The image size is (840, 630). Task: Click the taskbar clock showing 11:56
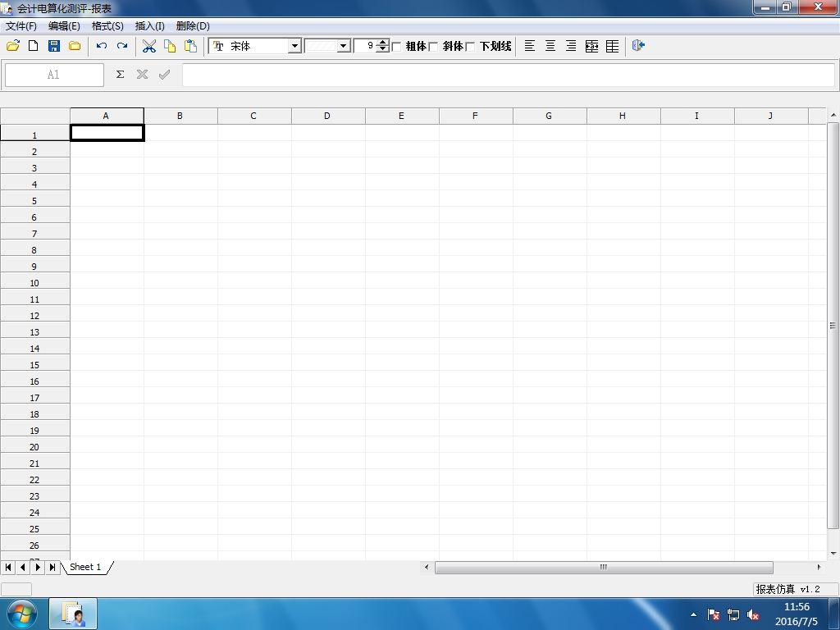point(797,614)
